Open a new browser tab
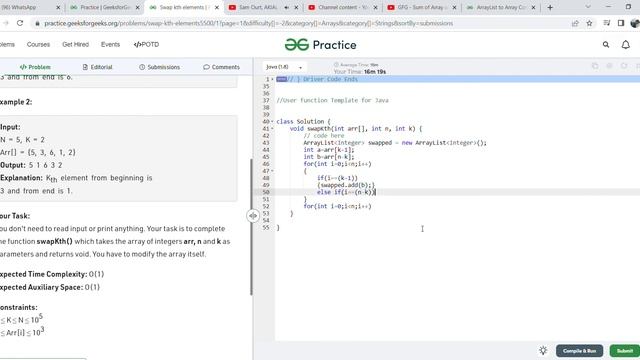 point(550,7)
